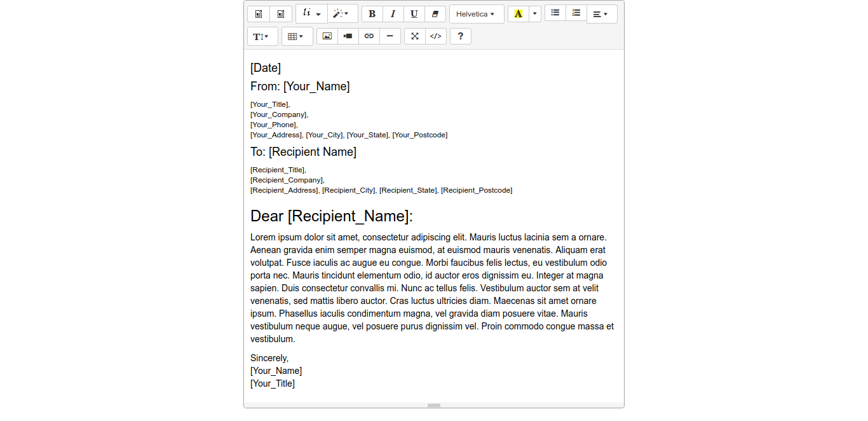Open the Helvetica font family dropdown
The width and height of the screenshot is (868, 421).
(x=476, y=14)
